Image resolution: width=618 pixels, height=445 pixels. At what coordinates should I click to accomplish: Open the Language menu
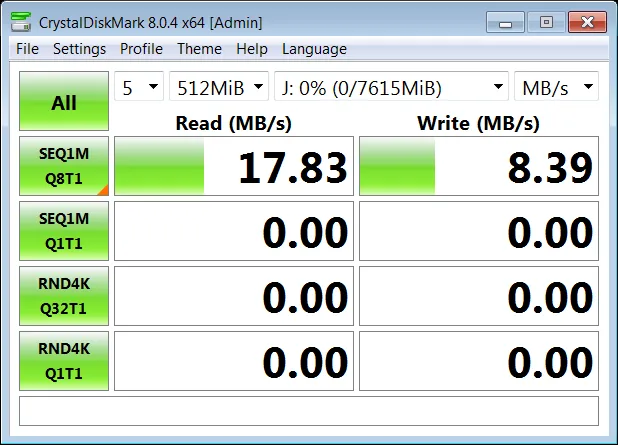point(315,49)
